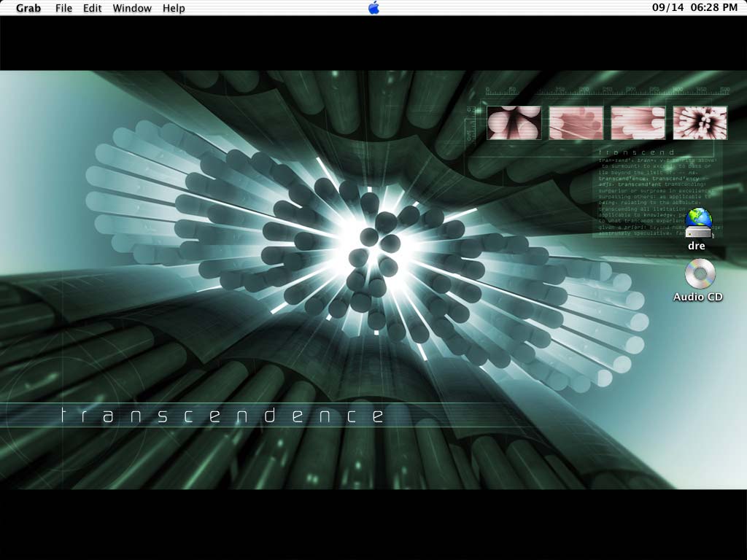
Task: Click the ruler scale above the thumbnails
Action: click(607, 91)
